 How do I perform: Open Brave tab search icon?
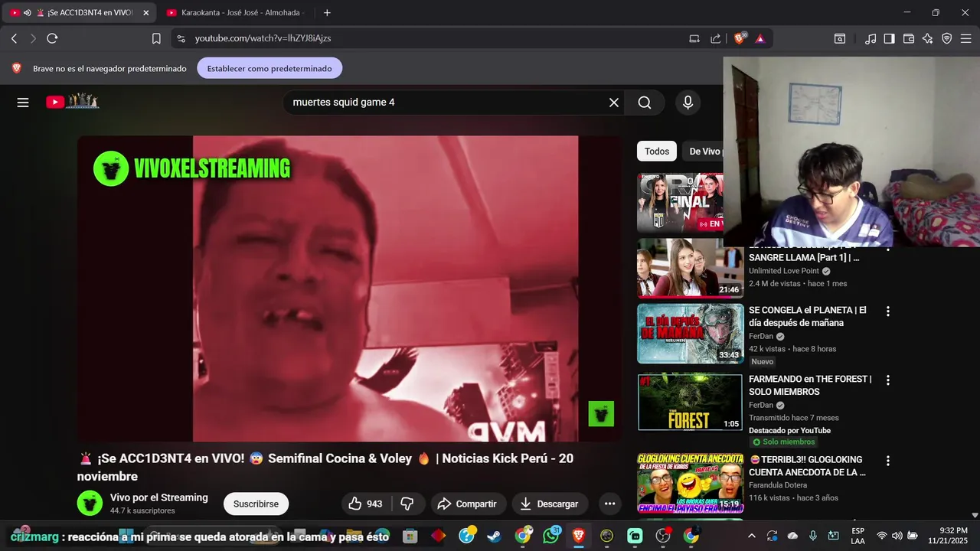(x=840, y=38)
